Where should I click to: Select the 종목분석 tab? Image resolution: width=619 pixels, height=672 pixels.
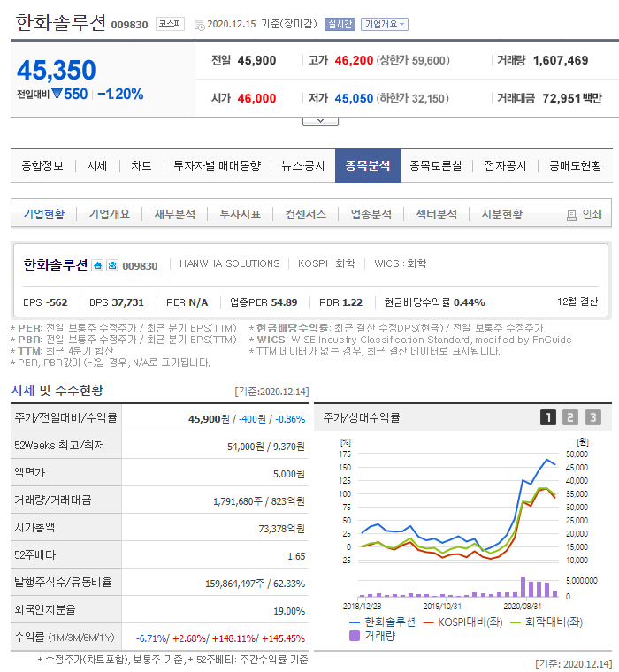pyautogui.click(x=368, y=166)
